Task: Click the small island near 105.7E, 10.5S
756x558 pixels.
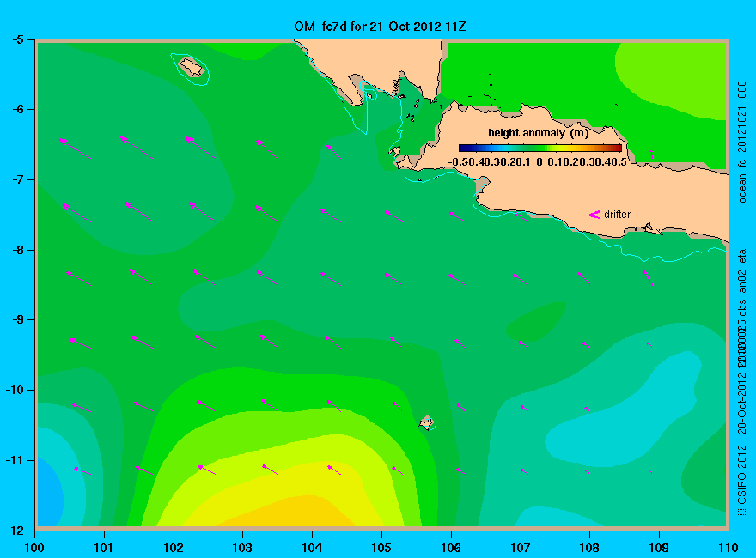Action: 427,422
